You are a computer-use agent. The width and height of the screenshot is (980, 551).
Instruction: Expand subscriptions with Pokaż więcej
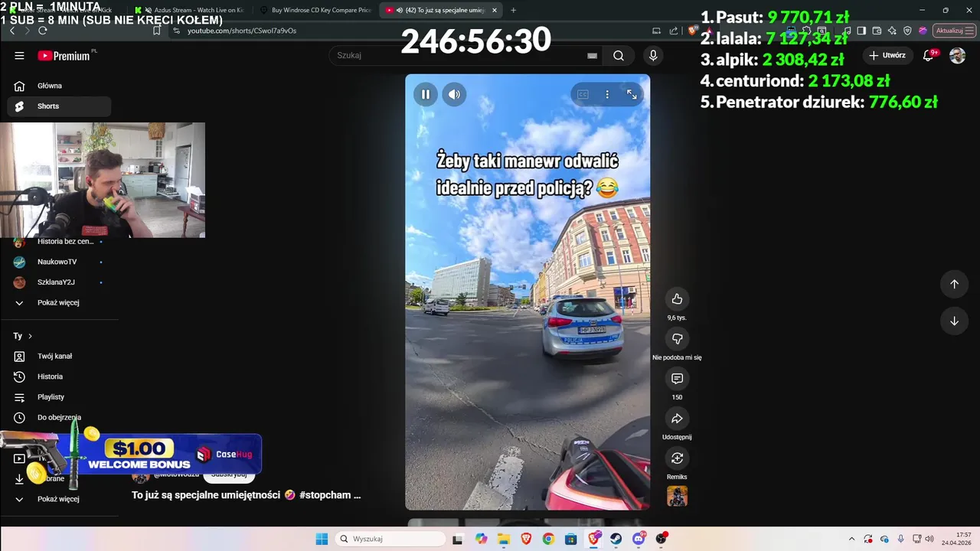(x=59, y=302)
